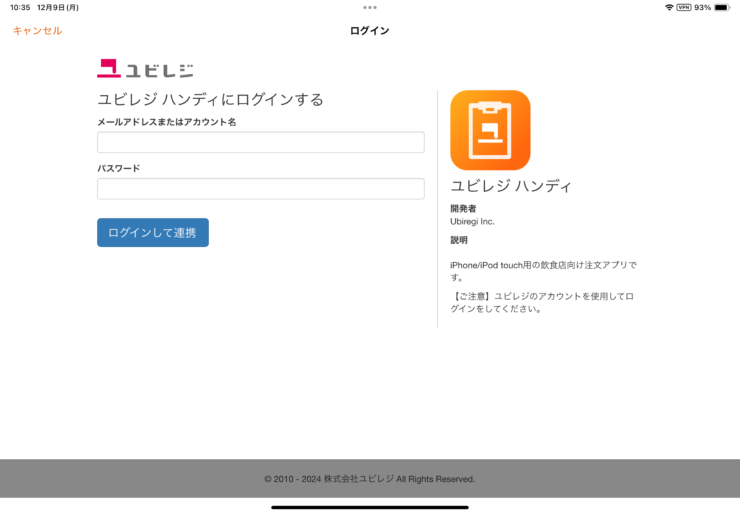Tap the 93% battery percentage
The height and width of the screenshot is (514, 740).
(702, 8)
